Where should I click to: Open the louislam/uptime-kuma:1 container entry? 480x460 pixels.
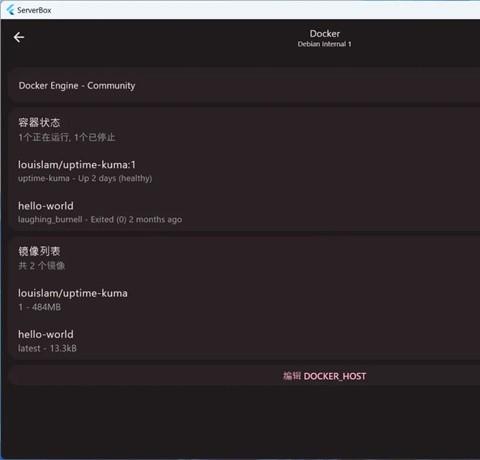coord(245,171)
